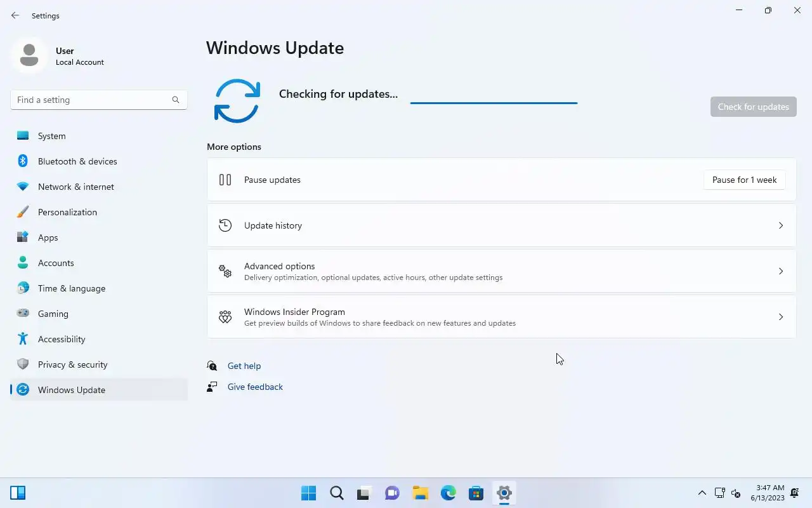
Task: Click the search magnifier in Find a setting
Action: 176,100
